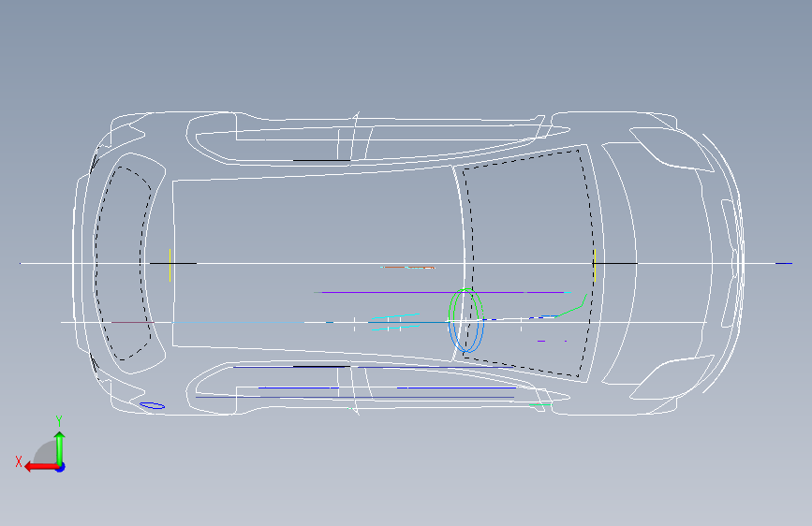Select the small blue ellipse at rear corner
This screenshot has width=812, height=526.
(153, 405)
